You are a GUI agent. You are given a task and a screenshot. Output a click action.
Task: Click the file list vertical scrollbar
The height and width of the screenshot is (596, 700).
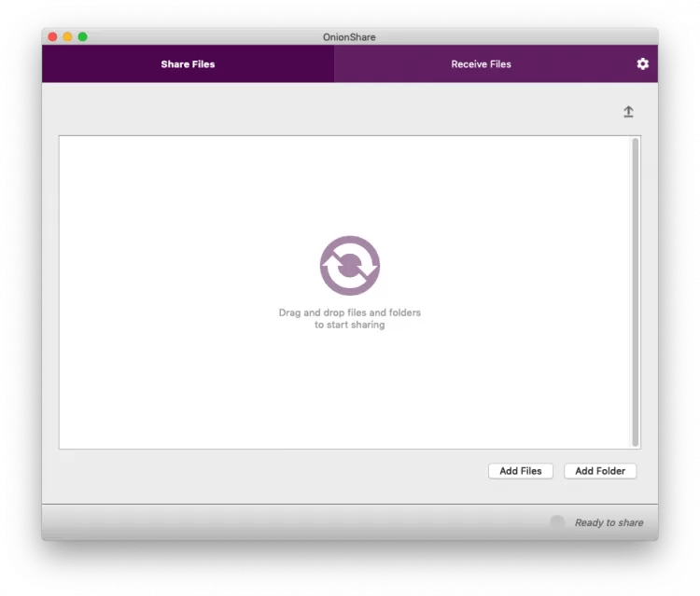[636, 292]
